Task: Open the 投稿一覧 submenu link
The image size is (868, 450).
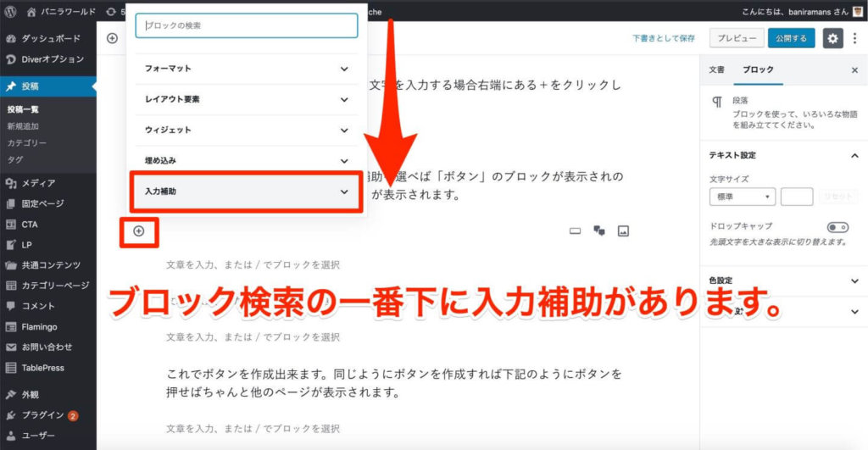Action: (x=23, y=109)
